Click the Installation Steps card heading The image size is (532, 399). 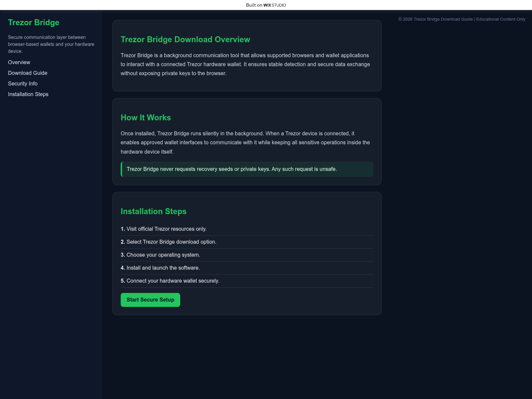(x=154, y=211)
